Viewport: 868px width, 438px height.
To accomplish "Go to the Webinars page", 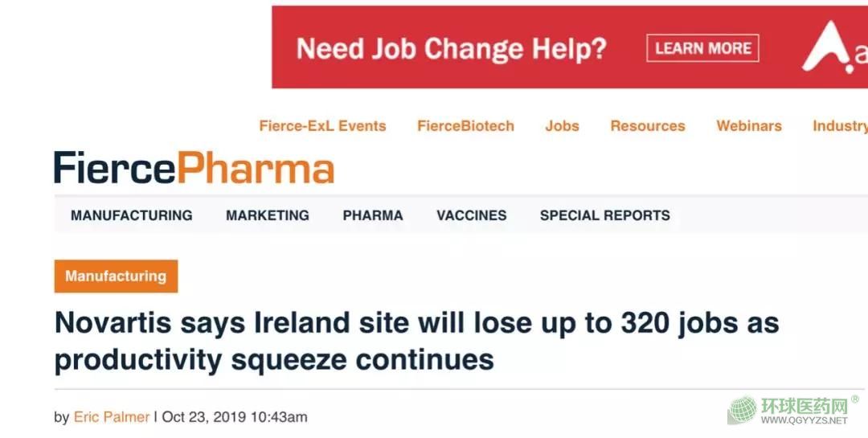I will (x=749, y=126).
